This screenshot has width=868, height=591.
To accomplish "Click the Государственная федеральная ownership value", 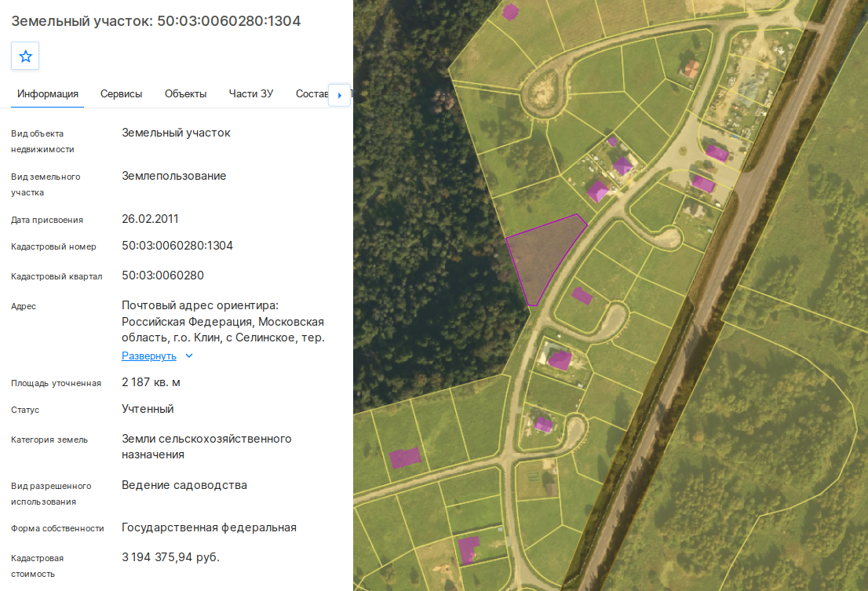I will tap(210, 528).
